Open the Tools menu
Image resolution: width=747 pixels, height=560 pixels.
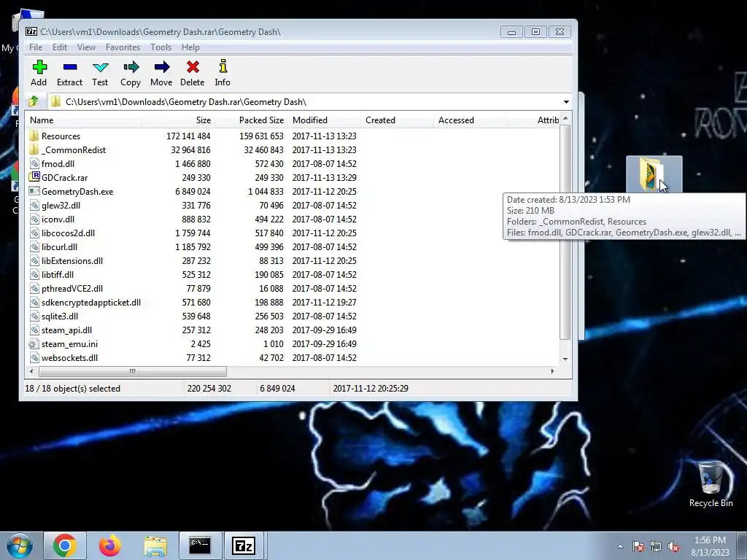[x=160, y=47]
